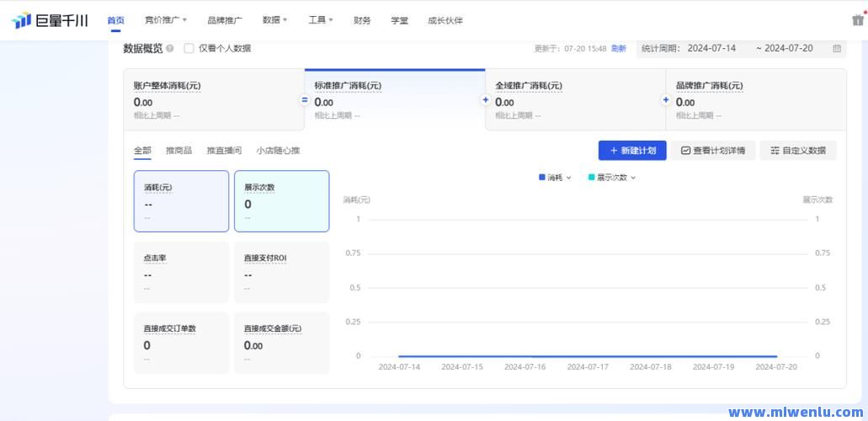
Task: Open 财务 navigation item
Action: click(x=362, y=20)
